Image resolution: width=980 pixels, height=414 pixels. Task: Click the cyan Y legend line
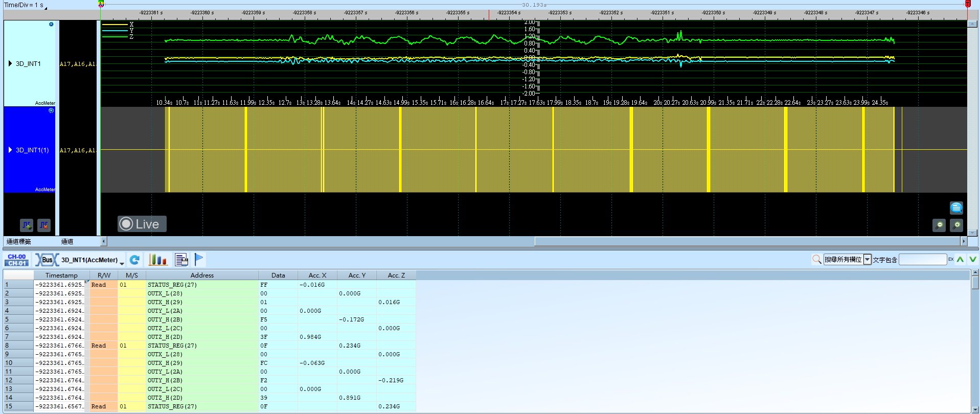click(x=115, y=31)
